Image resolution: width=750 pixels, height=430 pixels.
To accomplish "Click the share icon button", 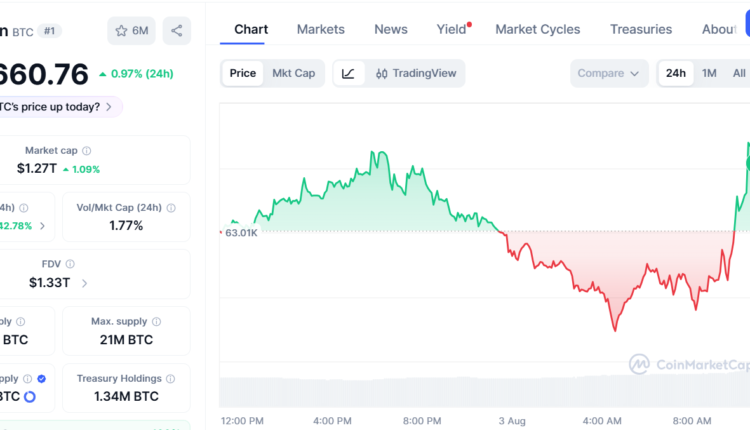I will coord(176,31).
